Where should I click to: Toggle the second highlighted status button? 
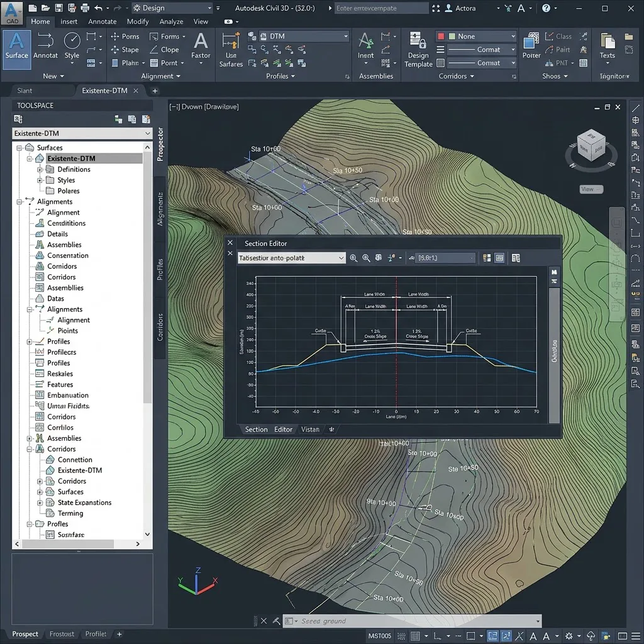point(506,636)
